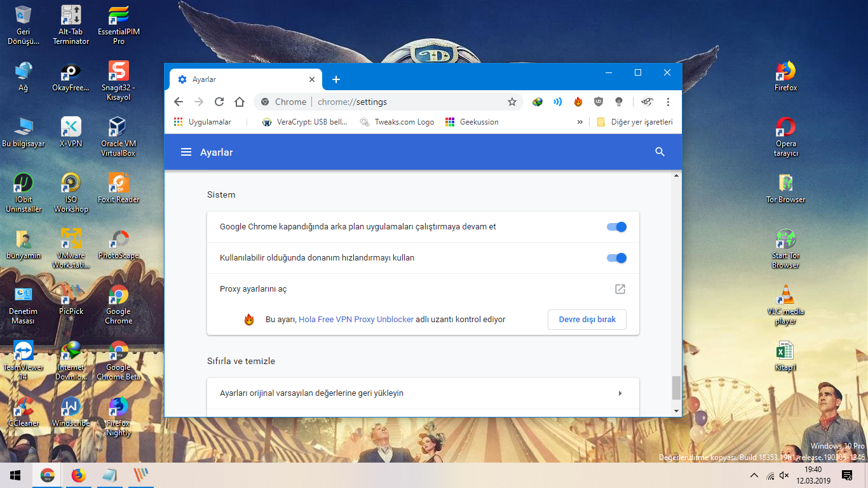
Task: Expand restore original default settings row
Action: (423, 393)
